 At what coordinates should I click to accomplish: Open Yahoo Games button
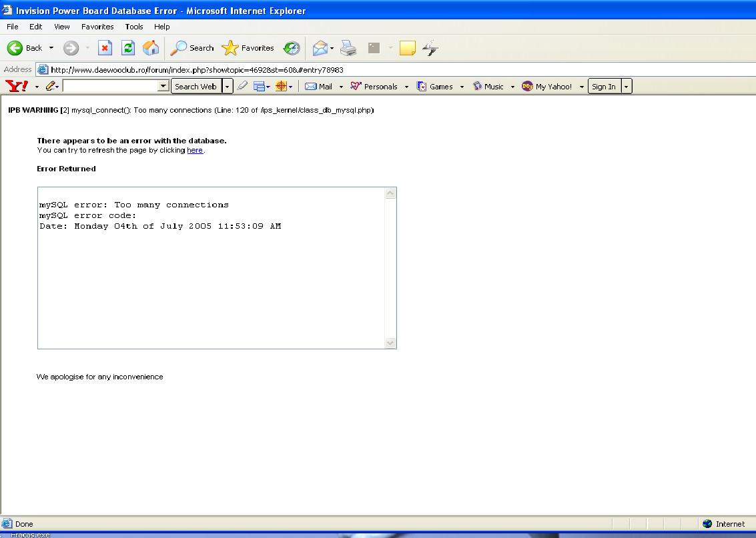[435, 86]
